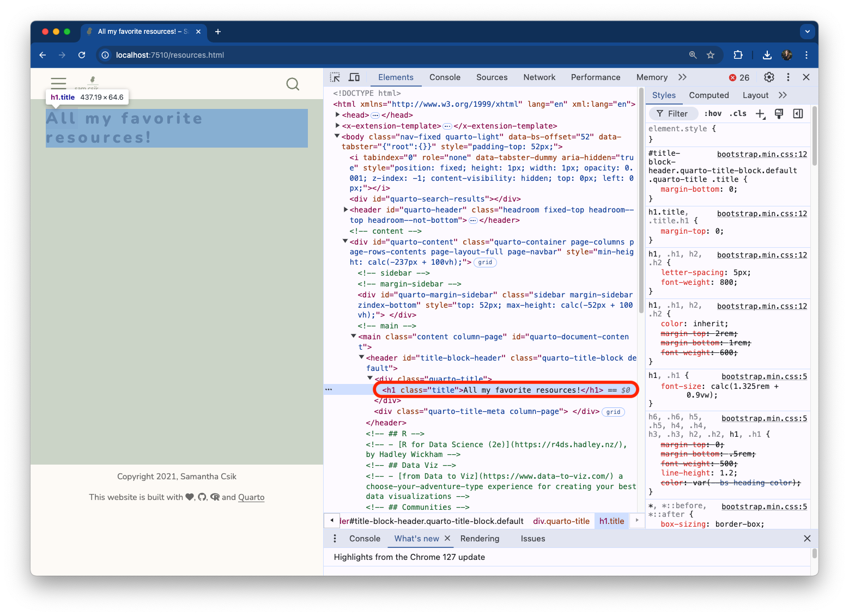Toggle the :hov element state panel

pos(713,113)
